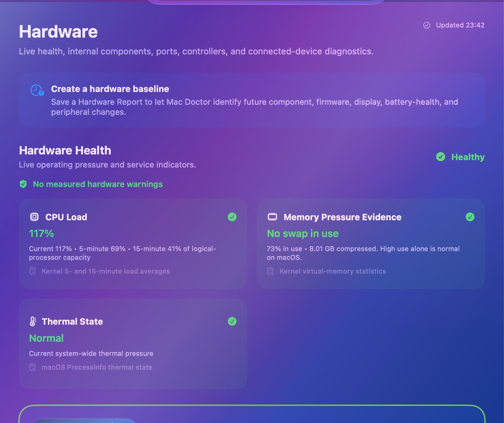
Task: Click the 117% CPU value
Action: point(41,233)
